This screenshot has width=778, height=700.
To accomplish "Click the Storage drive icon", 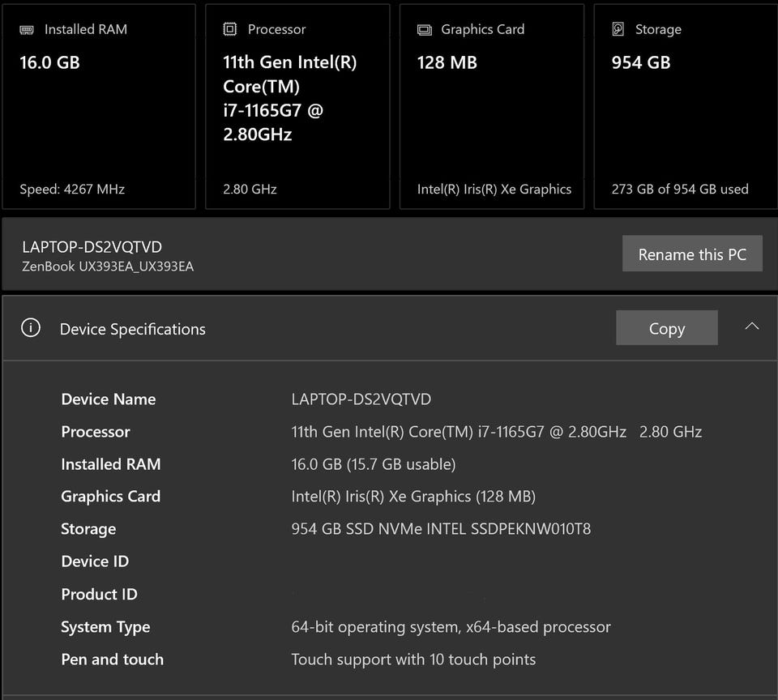I will (618, 29).
